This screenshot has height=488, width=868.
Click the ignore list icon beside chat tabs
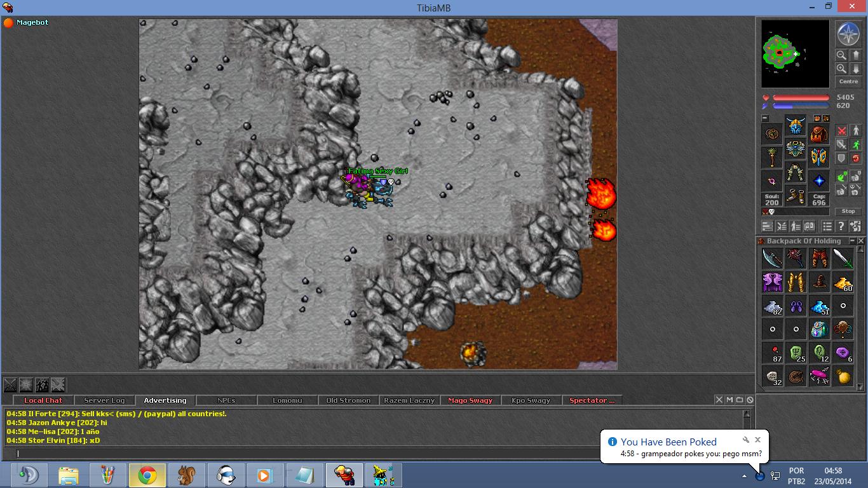point(750,400)
